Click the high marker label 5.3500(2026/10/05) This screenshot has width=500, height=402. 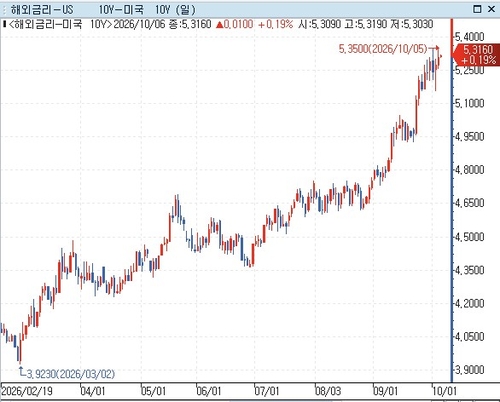coord(383,49)
